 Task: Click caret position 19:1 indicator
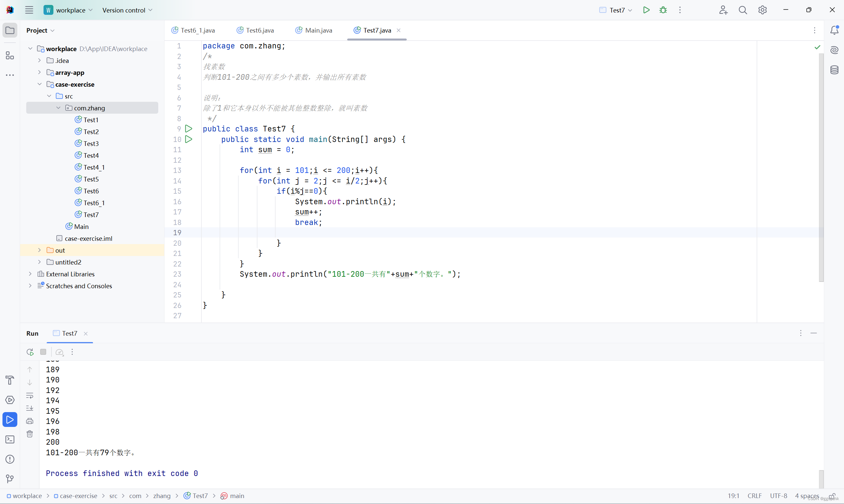[x=733, y=496]
